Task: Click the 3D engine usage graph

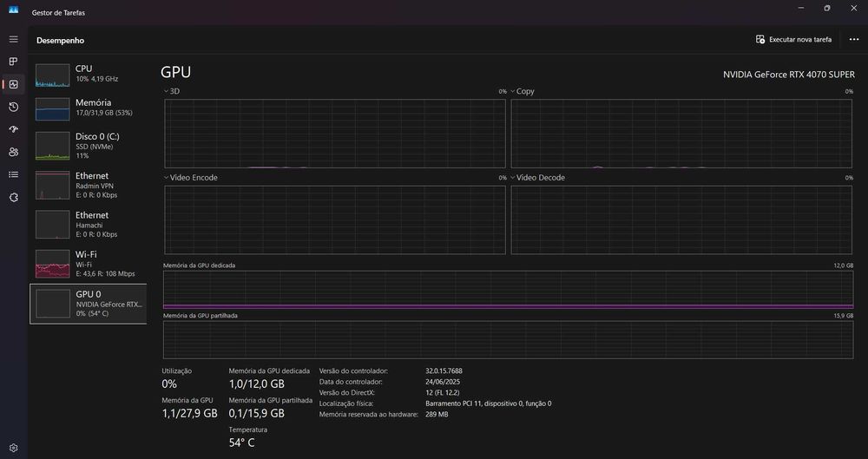Action: click(x=335, y=134)
